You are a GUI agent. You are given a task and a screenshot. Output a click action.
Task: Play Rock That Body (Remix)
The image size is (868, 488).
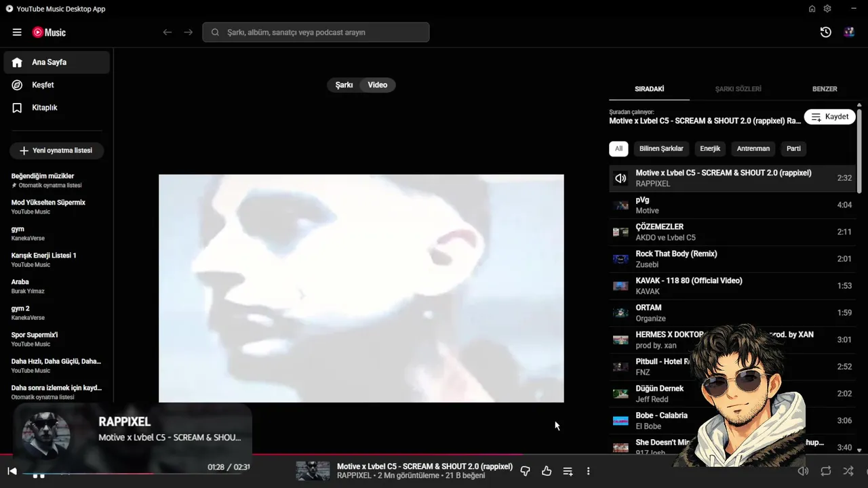(732, 259)
